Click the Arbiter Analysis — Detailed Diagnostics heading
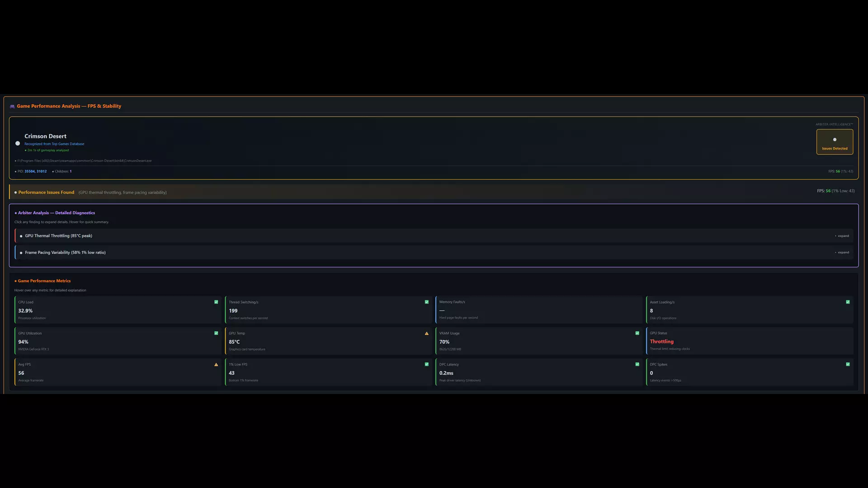Viewport: 868px width, 488px height. point(57,213)
